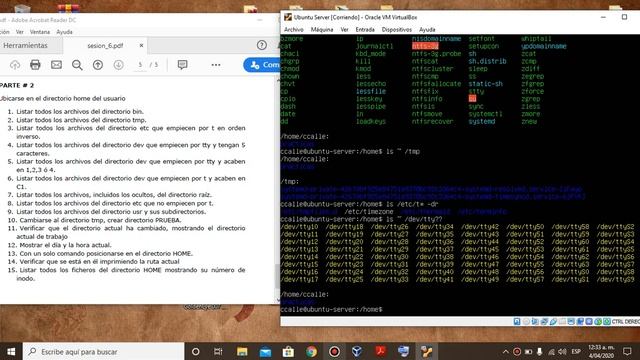This screenshot has height=360, width=640.
Task: Open Acrobat help question mark icon
Action: click(x=262, y=45)
